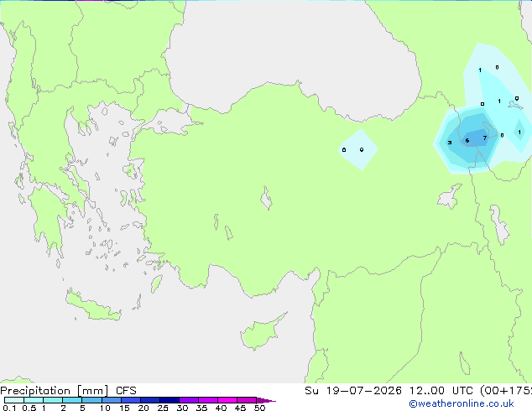Click the 45–50 mm legend swatch
This screenshot has width=532, height=411.
(x=247, y=400)
